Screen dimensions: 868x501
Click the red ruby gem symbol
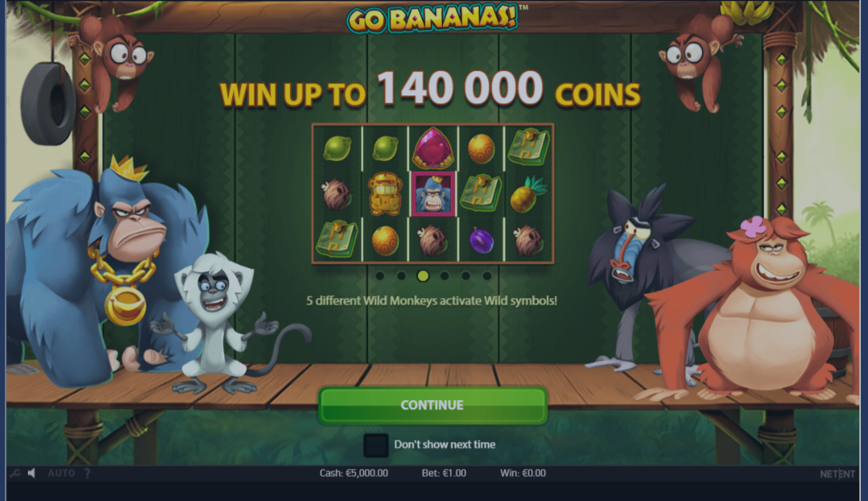click(x=433, y=148)
